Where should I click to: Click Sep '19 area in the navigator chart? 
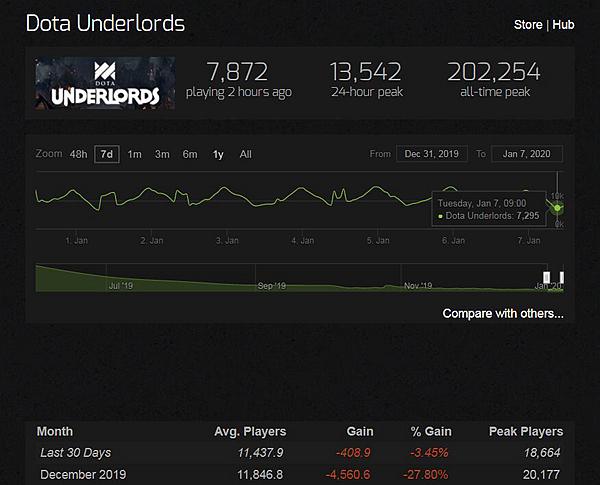(272, 286)
